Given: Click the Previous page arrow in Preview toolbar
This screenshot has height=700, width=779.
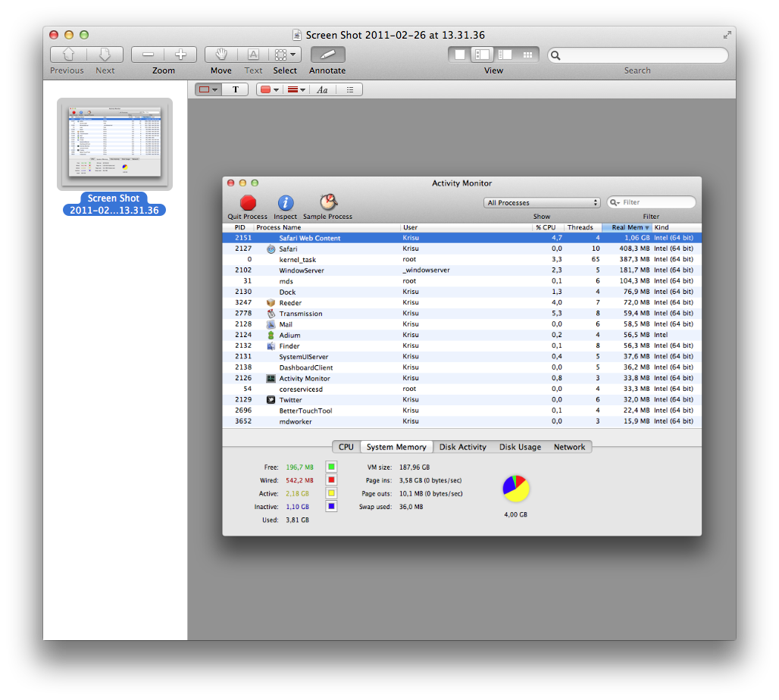Looking at the screenshot, I should click(68, 54).
